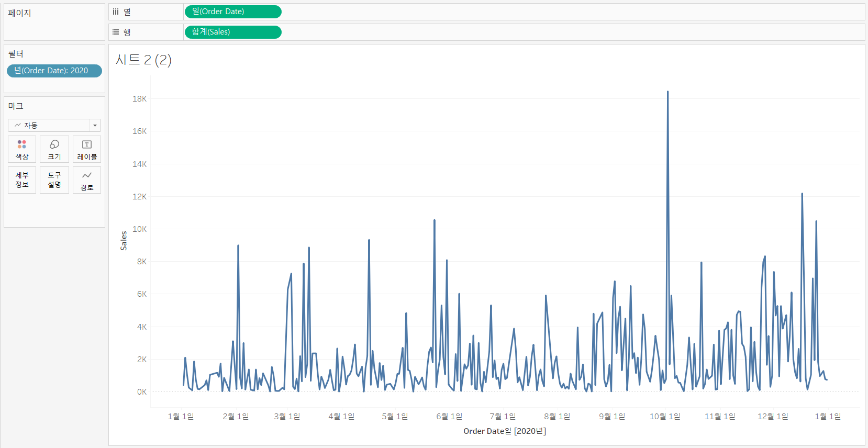Click the 18K tick on Sales axis
The width and height of the screenshot is (868, 448).
(139, 99)
